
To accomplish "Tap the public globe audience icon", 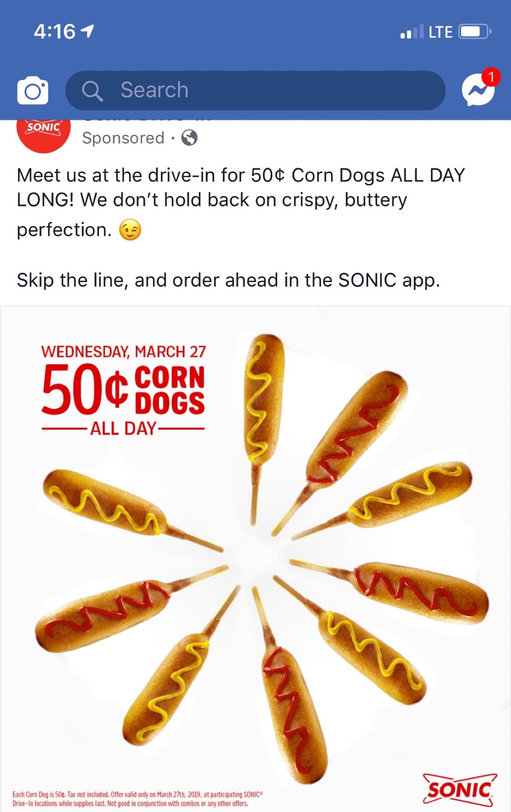I will coord(189,138).
